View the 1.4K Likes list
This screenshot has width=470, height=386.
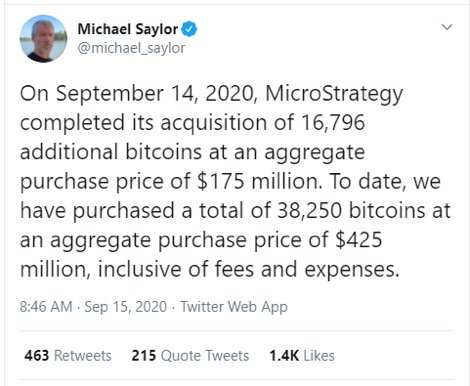[x=302, y=356]
